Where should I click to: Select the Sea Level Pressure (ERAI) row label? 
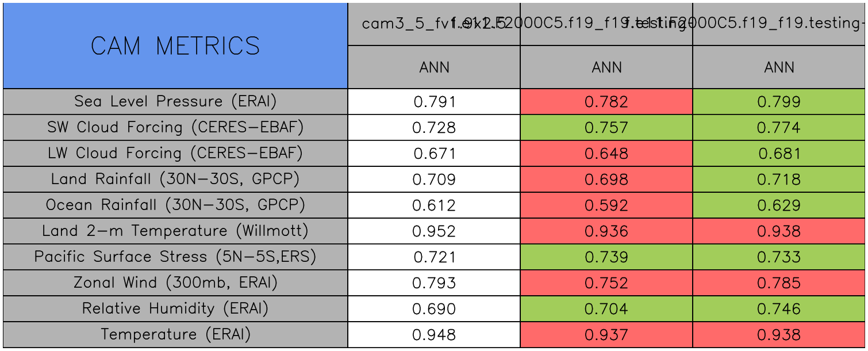tap(175, 102)
